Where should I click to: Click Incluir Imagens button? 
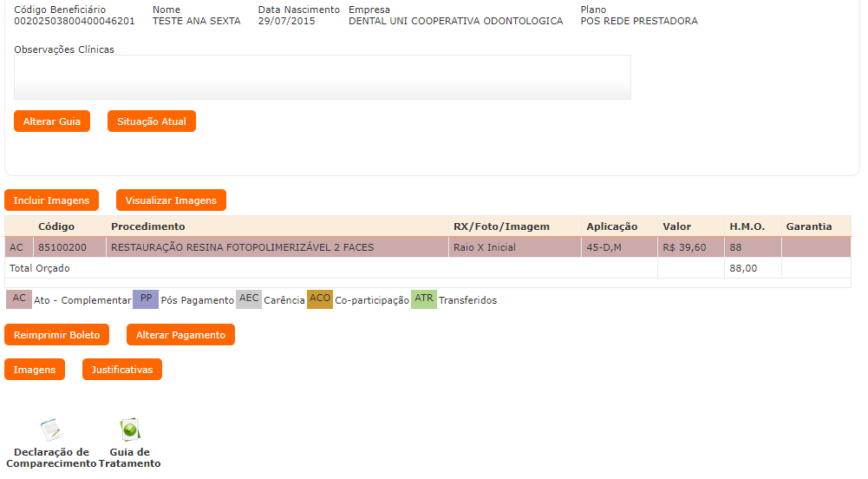coord(51,200)
